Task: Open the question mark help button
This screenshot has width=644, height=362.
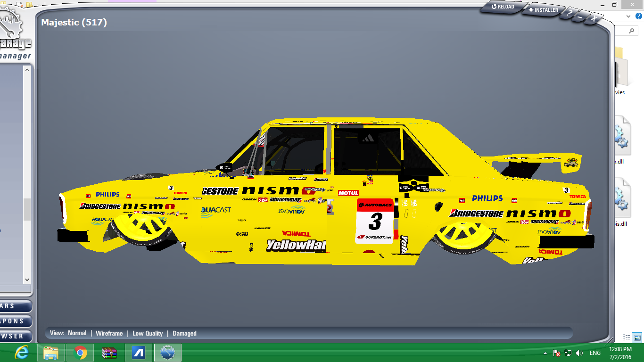Action: point(570,13)
